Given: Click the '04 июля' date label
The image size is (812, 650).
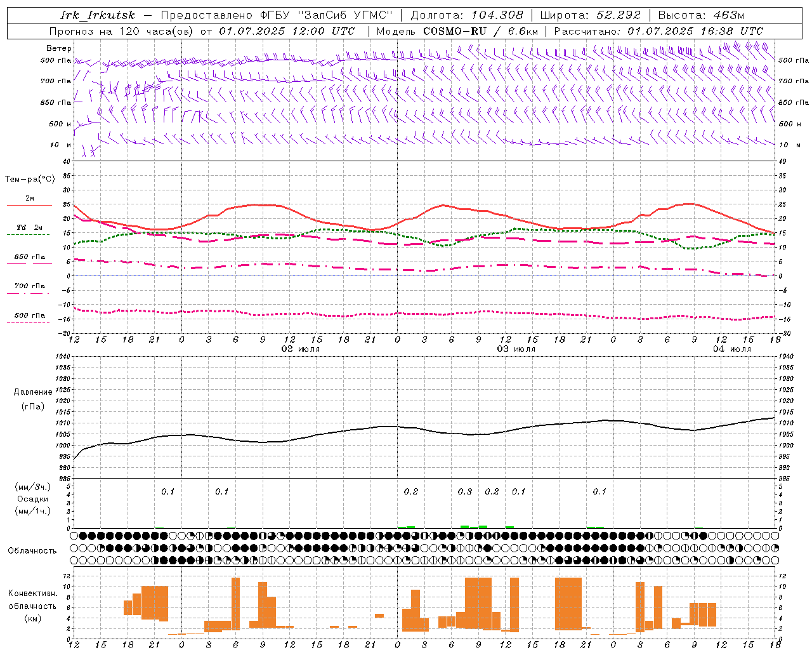Looking at the screenshot, I should click(x=731, y=349).
